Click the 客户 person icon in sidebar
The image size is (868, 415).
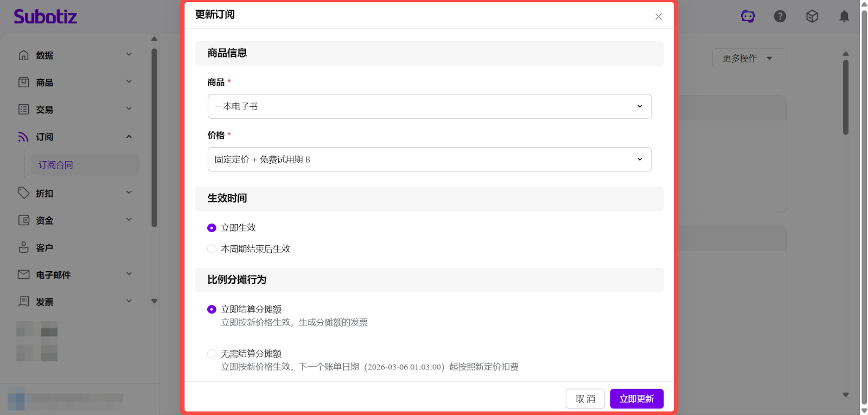pyautogui.click(x=24, y=247)
